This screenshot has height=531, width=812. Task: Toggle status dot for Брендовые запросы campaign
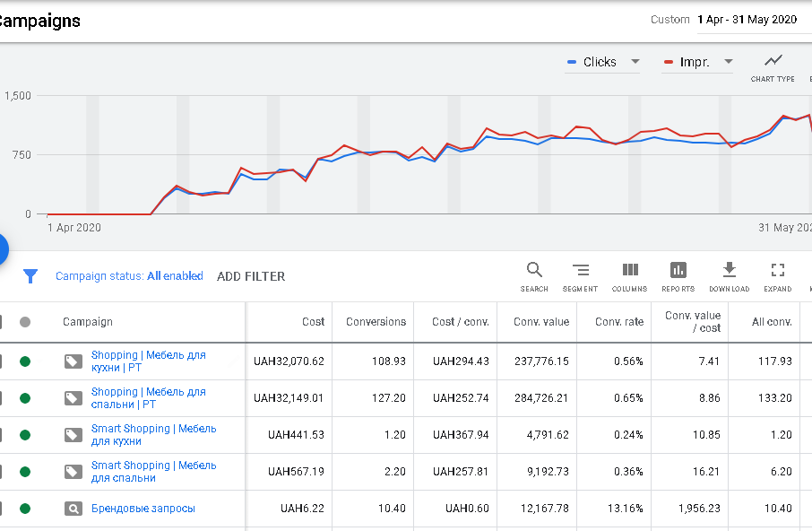25,509
